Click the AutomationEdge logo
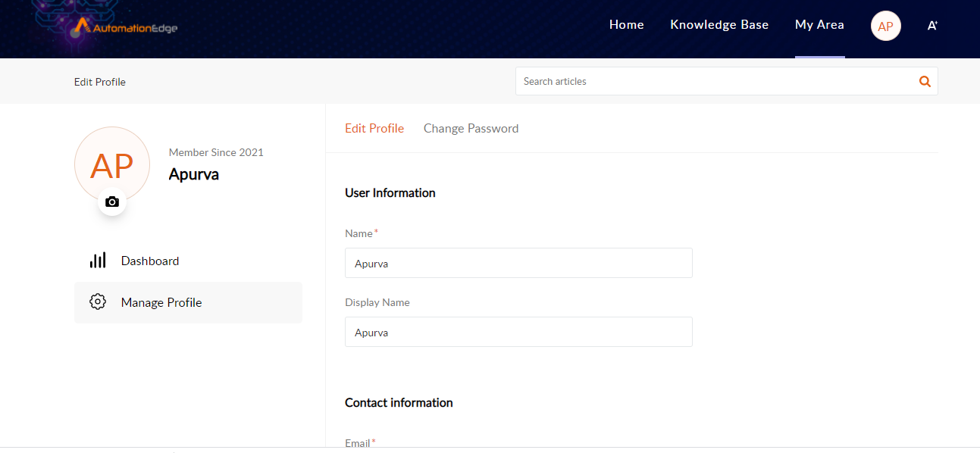Viewport: 980px width, 453px height. click(127, 27)
